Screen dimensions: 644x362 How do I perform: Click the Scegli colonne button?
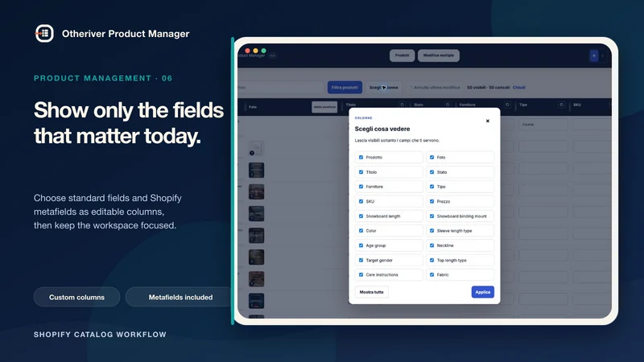384,88
